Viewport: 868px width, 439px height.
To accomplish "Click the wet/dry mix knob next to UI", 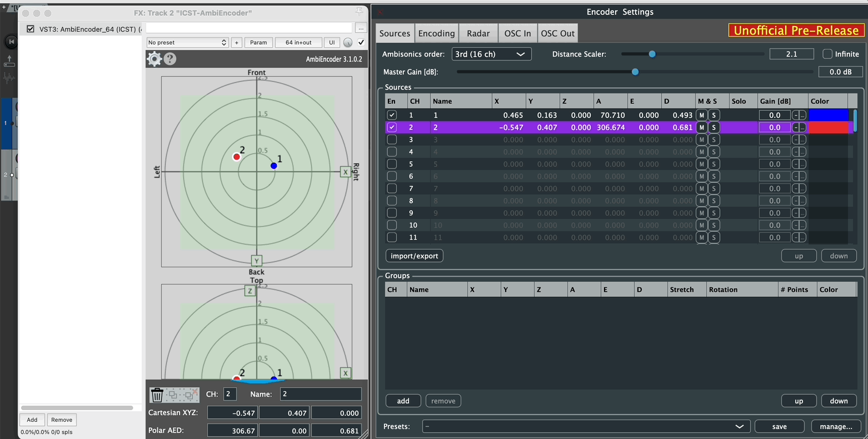I will 348,43.
